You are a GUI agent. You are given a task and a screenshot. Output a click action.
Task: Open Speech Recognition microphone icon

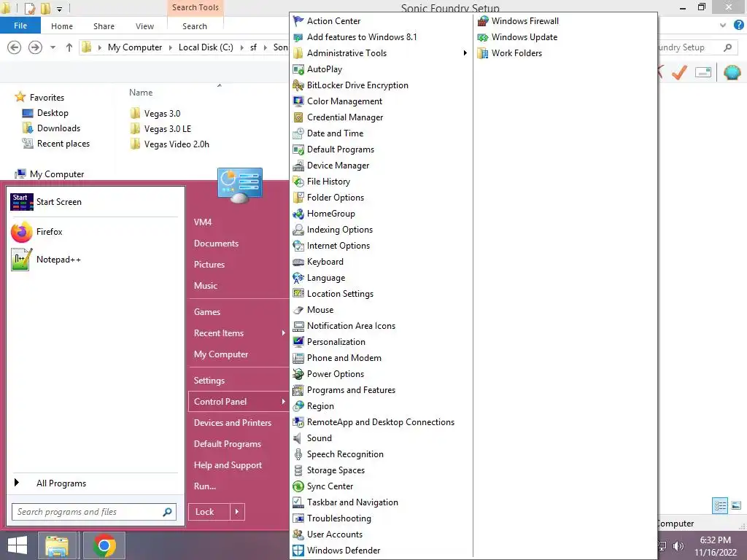298,454
